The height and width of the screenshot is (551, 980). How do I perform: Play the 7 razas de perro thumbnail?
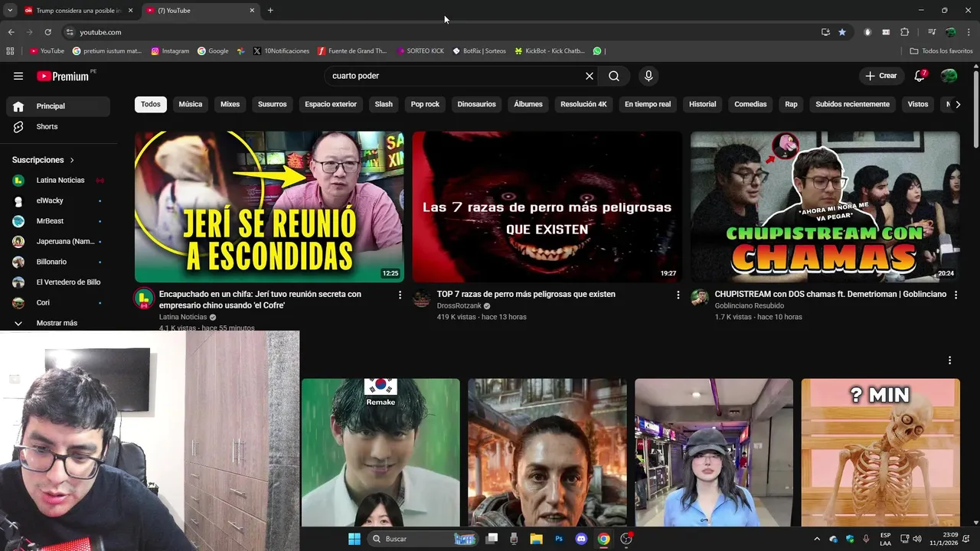coord(547,207)
